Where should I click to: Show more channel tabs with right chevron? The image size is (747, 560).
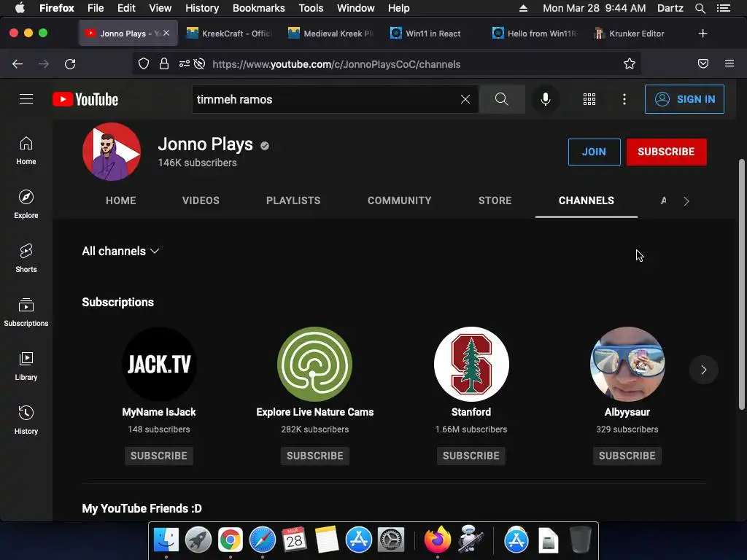point(686,201)
